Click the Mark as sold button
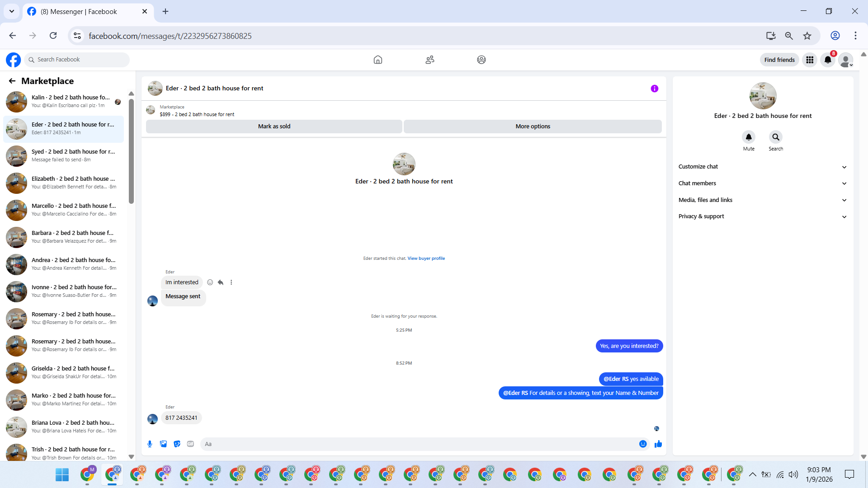 [274, 127]
